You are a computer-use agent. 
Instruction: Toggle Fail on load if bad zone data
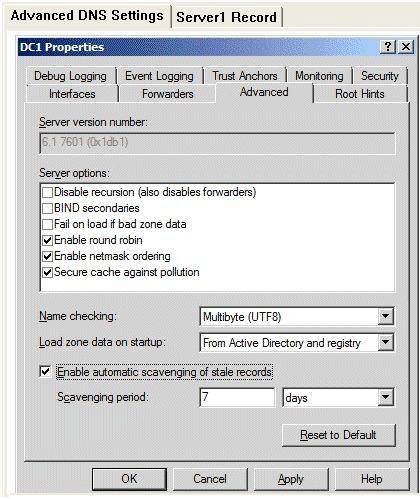[48, 224]
